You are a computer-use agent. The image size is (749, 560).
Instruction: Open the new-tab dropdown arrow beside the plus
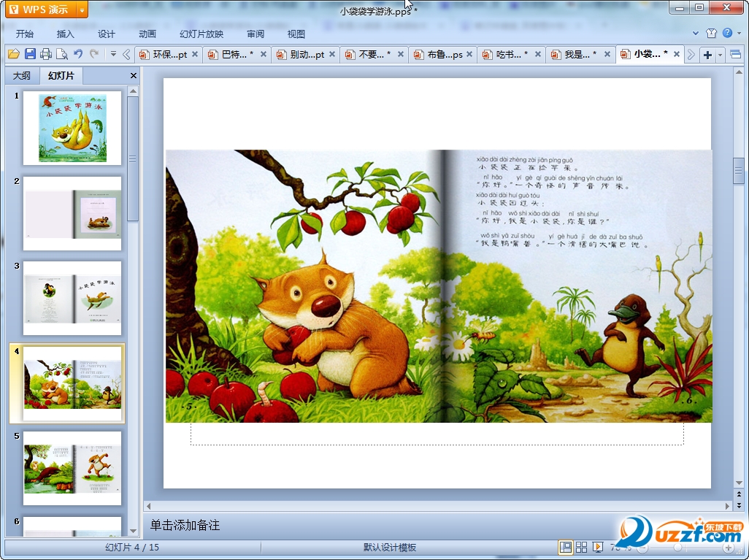point(720,55)
